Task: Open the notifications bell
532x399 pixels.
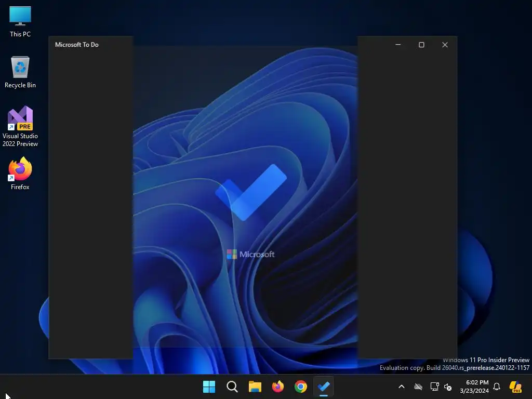Action: [x=497, y=387]
